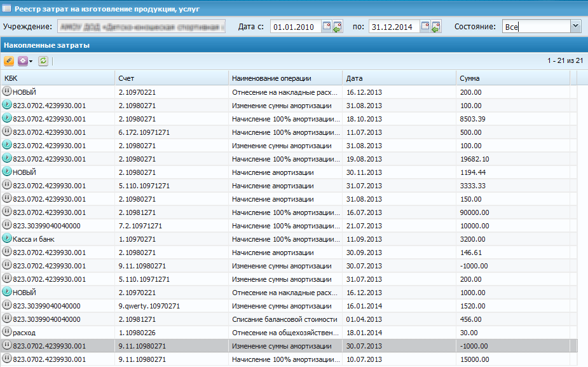Viewport: 588px width, 367px height.
Task: Click the sum cell '3333.33'
Action: 513,186
